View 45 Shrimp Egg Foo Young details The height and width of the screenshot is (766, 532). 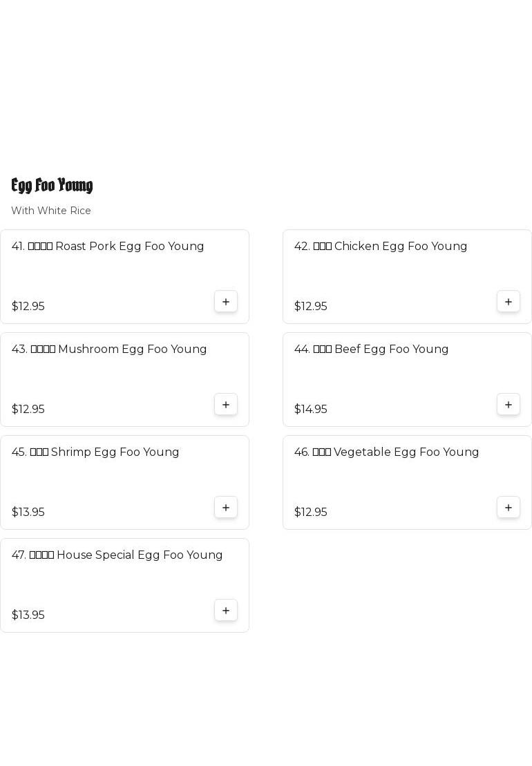pyautogui.click(x=95, y=452)
